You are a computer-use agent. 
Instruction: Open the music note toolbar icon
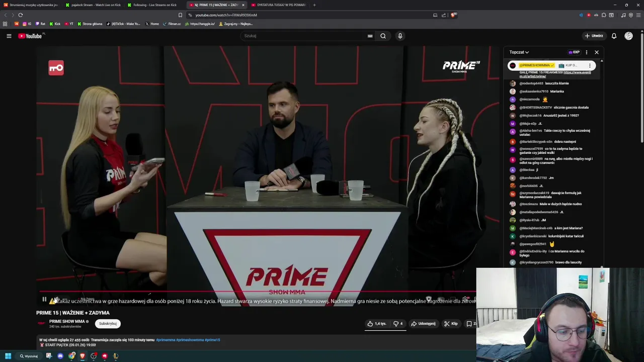point(623,15)
